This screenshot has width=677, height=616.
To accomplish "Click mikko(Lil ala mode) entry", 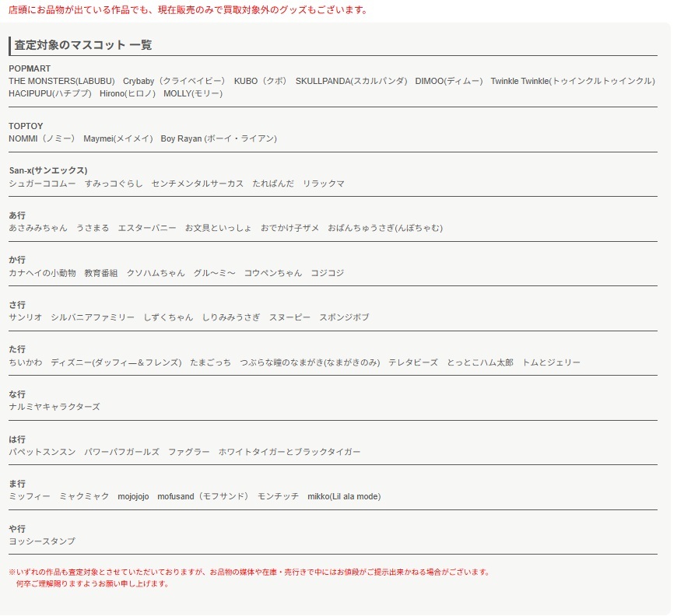I will 344,496.
